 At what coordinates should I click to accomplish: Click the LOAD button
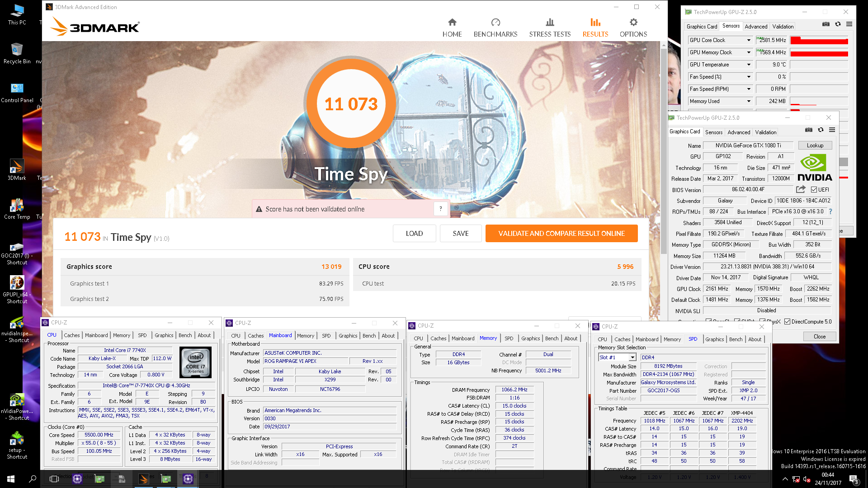tap(414, 234)
